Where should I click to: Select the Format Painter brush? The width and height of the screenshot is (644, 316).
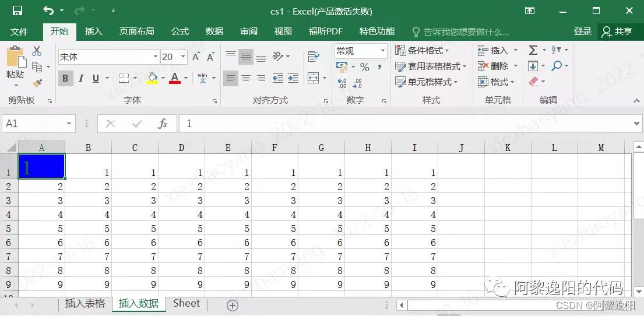(38, 83)
